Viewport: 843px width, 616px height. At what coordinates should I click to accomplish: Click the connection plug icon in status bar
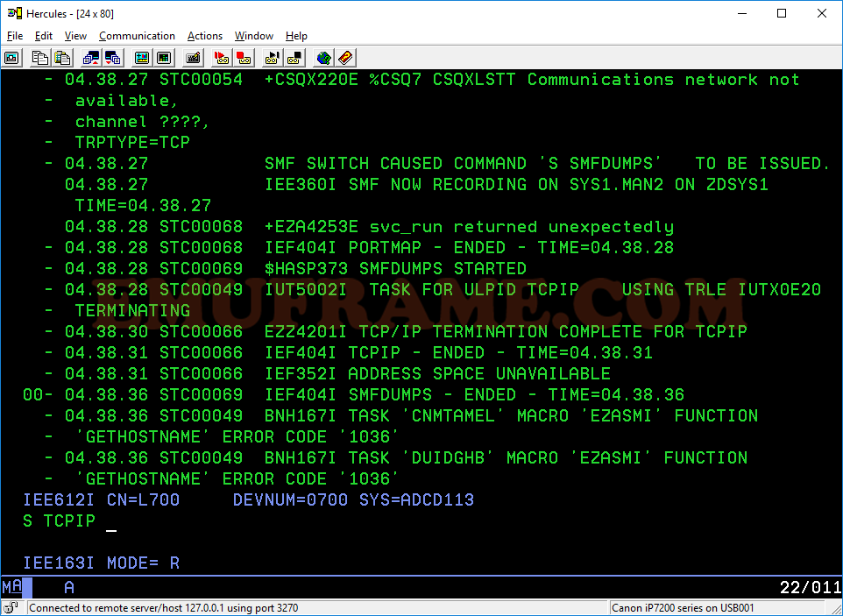pos(11,606)
